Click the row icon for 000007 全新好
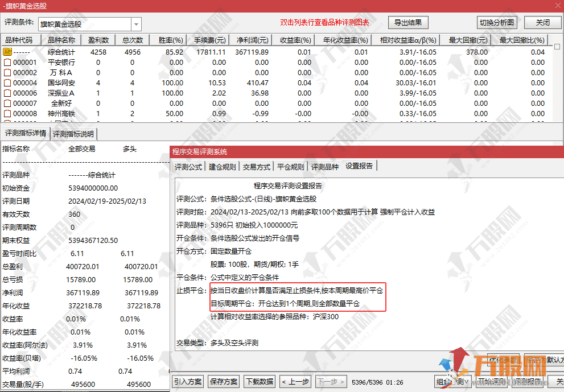The width and height of the screenshot is (564, 392). (7, 103)
